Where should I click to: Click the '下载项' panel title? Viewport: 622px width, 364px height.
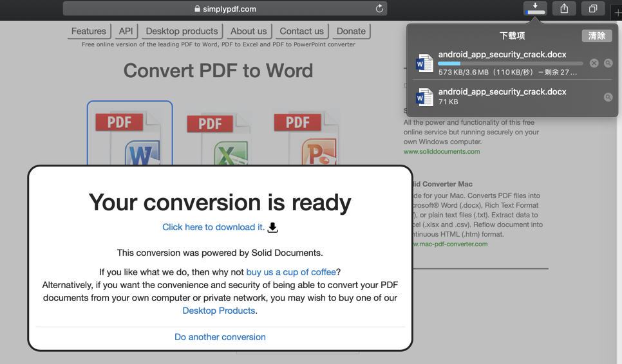click(512, 35)
